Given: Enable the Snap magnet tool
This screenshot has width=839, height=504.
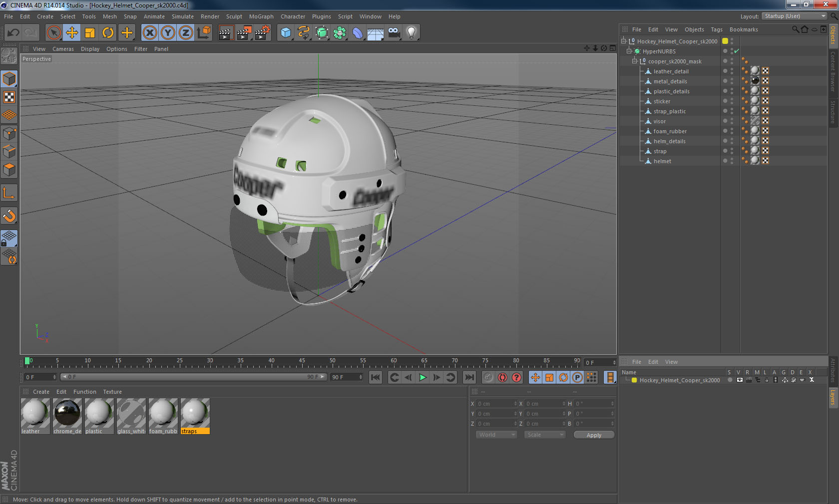Looking at the screenshot, I should tap(9, 216).
